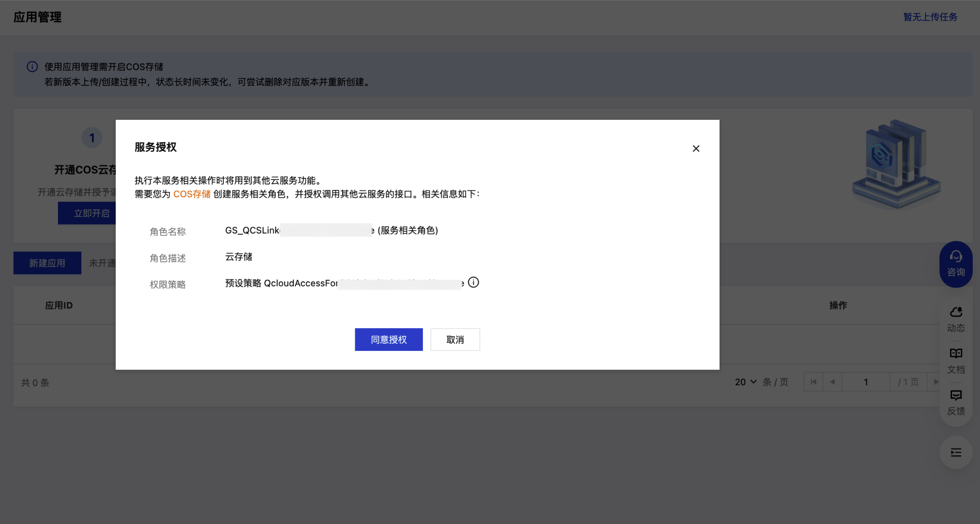Click info icon in COS存储 notice banner
The height and width of the screenshot is (524, 980).
[x=32, y=67]
